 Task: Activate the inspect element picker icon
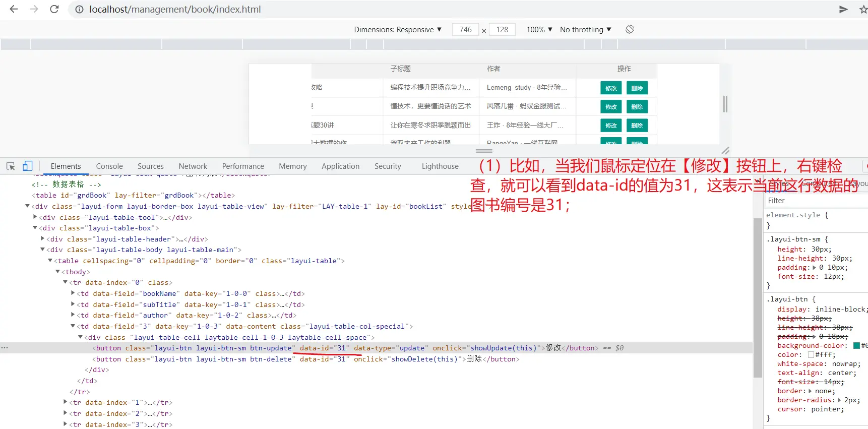(x=11, y=166)
